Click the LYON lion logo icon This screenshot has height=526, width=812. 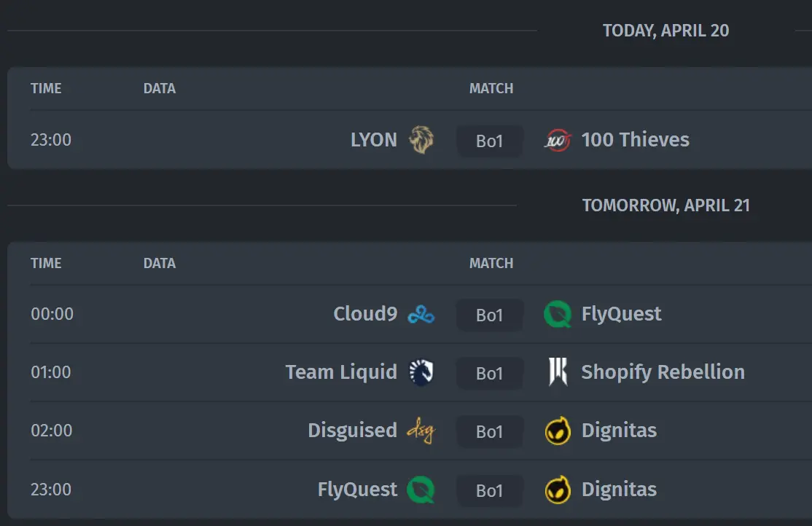pos(421,140)
